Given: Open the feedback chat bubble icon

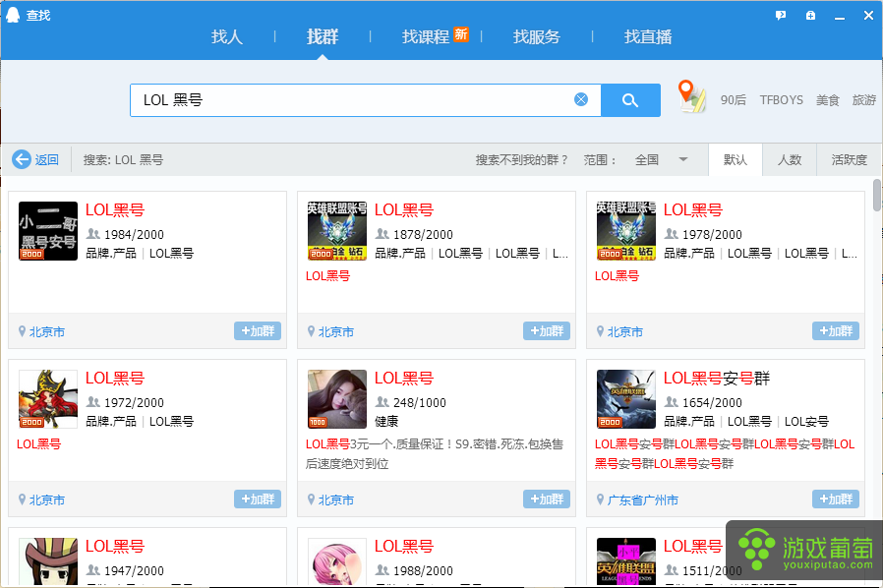Looking at the screenshot, I should point(781,15).
